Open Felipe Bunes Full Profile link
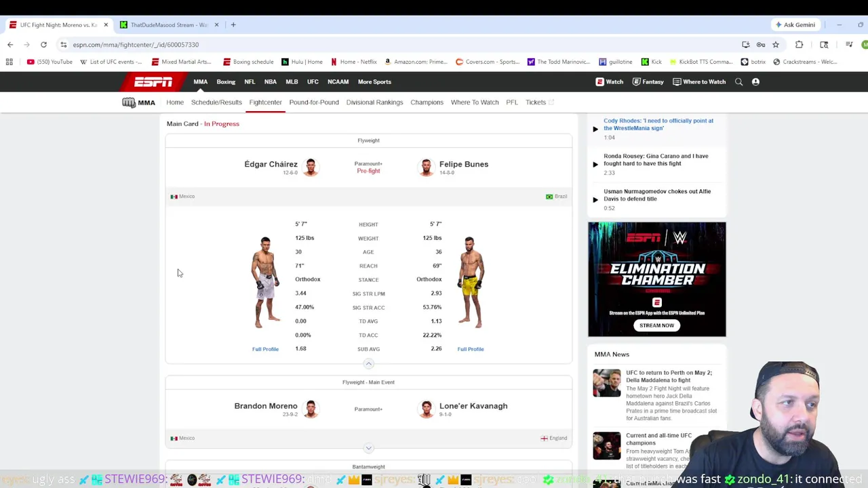Viewport: 868px width, 488px height. click(x=471, y=349)
